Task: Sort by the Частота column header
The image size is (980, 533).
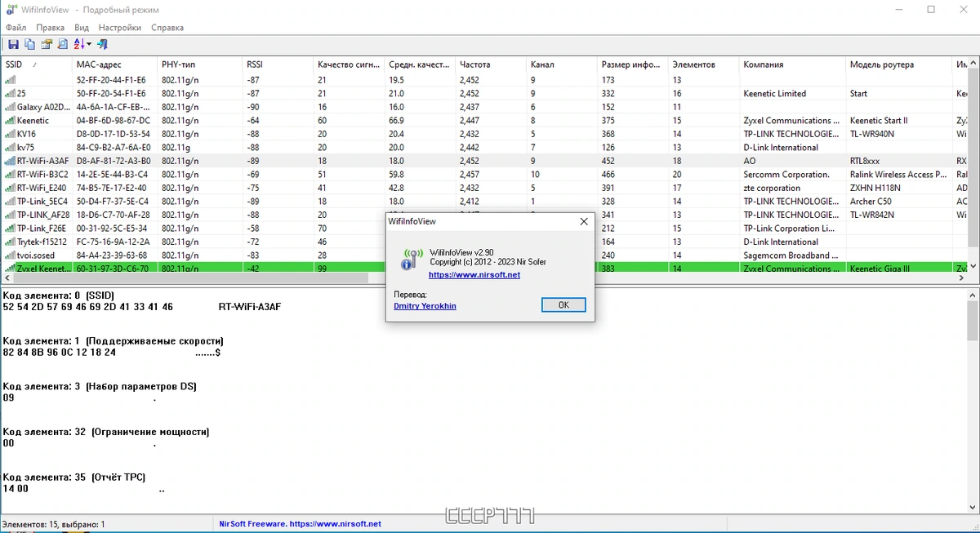Action: click(x=491, y=64)
